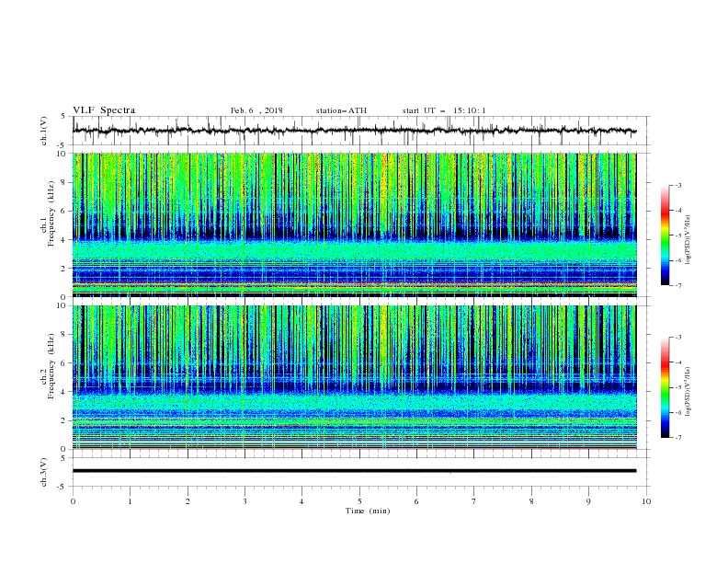This screenshot has height=563, width=728.
Task: Click the ch.3(V) axis "-5" tick label
Action: click(x=63, y=487)
